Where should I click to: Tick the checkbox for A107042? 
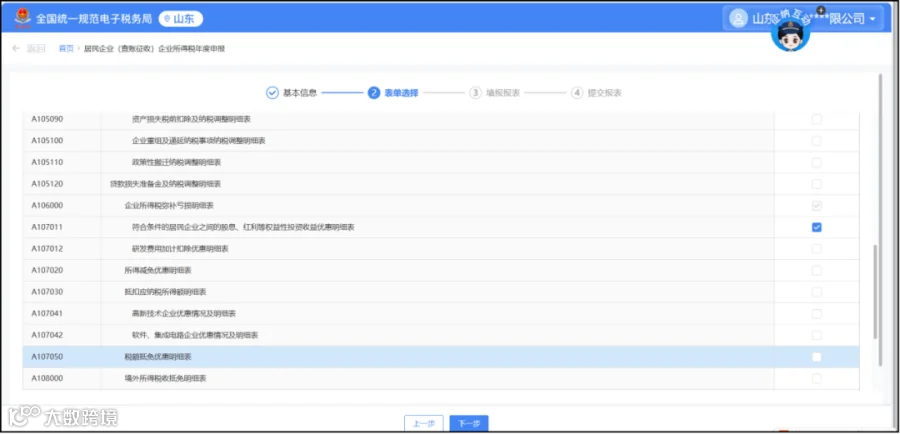tap(816, 335)
